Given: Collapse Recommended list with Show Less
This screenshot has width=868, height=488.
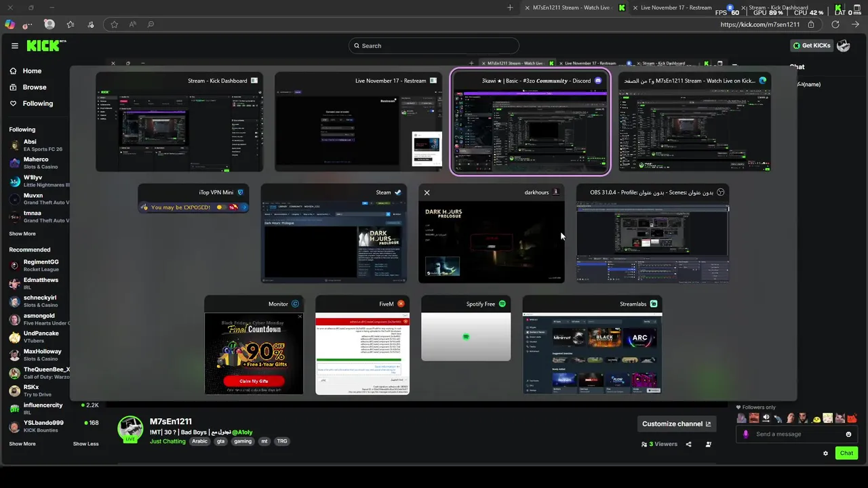Looking at the screenshot, I should coord(85,444).
